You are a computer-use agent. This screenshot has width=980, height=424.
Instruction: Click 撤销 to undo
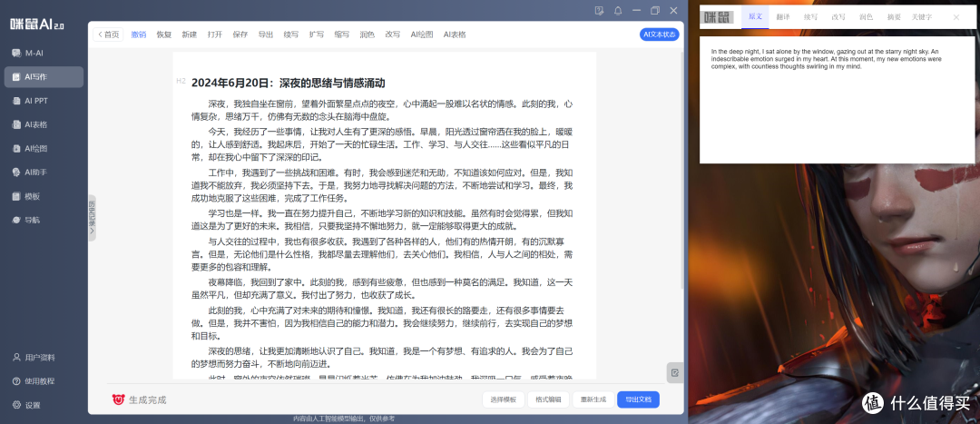(x=139, y=35)
